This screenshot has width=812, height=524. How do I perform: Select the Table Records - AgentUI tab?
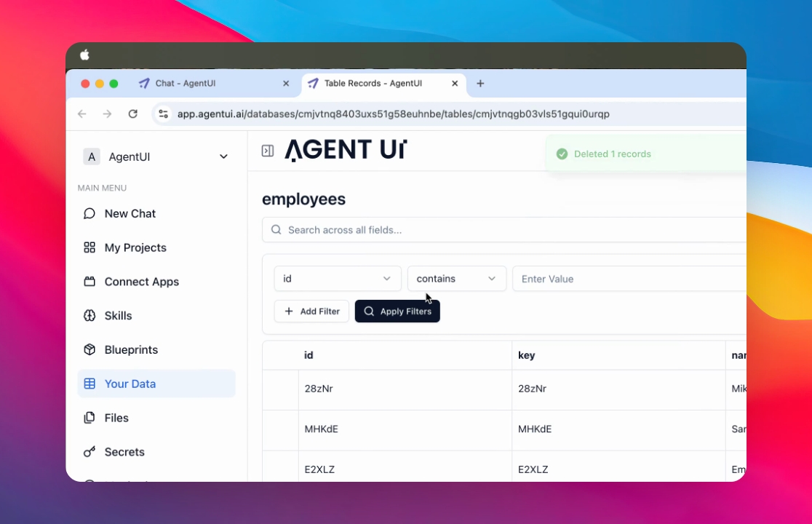pyautogui.click(x=383, y=84)
